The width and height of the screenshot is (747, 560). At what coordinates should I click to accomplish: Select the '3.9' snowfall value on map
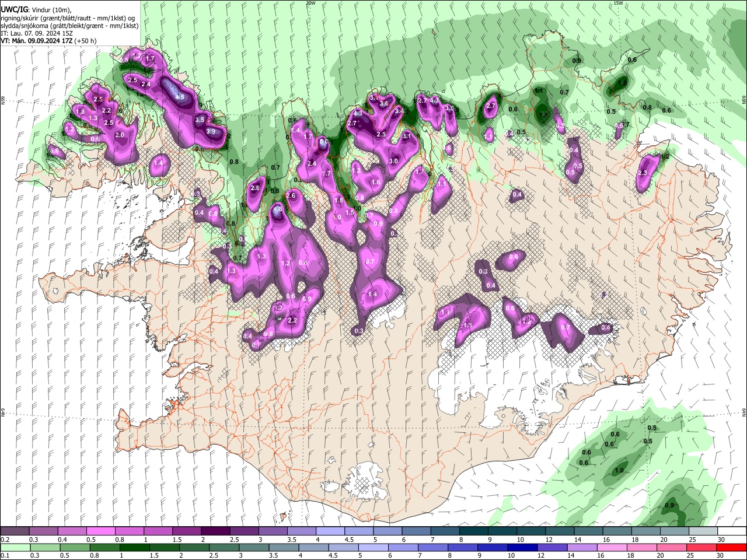(211, 132)
